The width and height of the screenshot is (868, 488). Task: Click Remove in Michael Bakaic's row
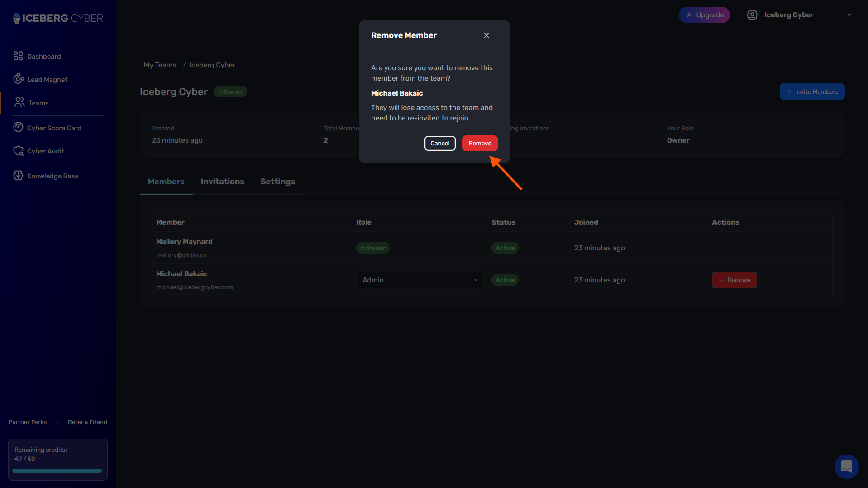point(734,280)
